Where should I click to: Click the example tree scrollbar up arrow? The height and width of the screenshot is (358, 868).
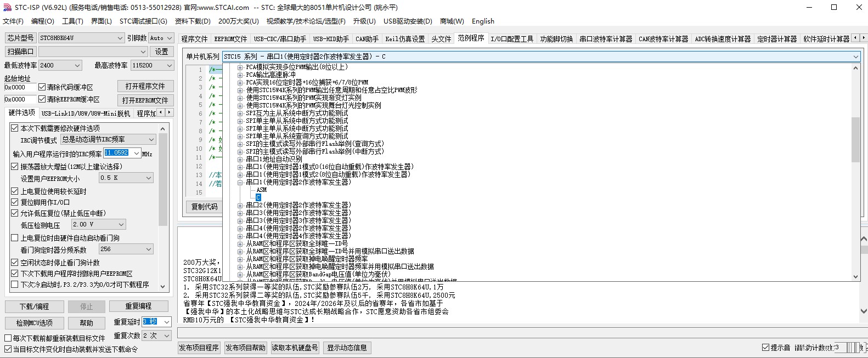855,68
